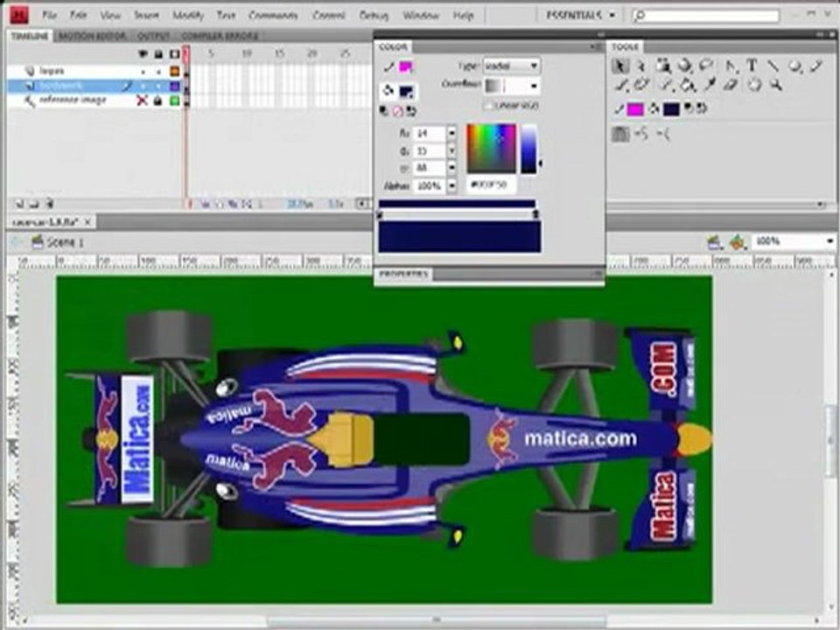Click the New Folder icon in timeline
The width and height of the screenshot is (840, 630).
[34, 204]
